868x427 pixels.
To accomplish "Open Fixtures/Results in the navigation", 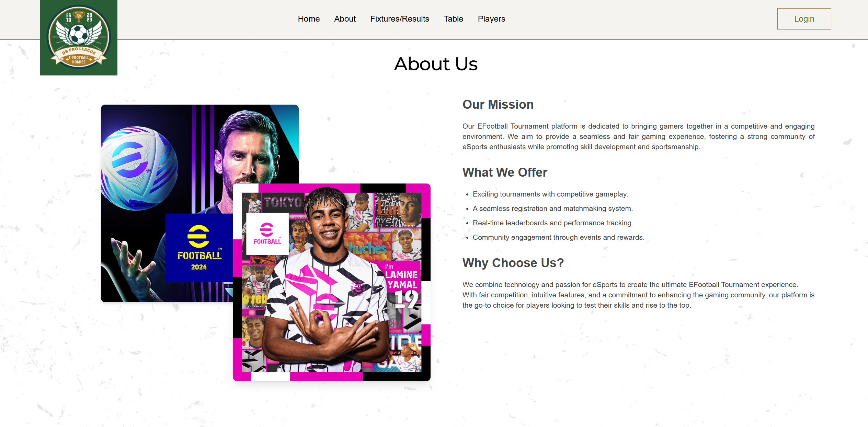I will [399, 19].
